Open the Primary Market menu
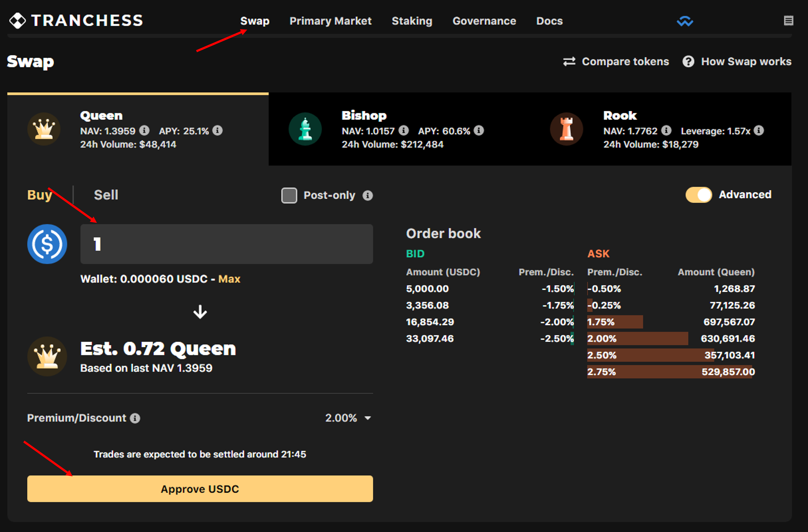 coord(330,21)
